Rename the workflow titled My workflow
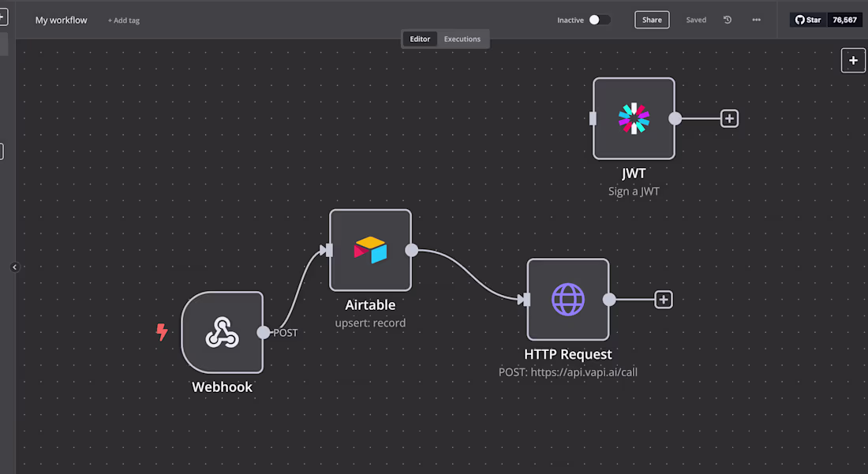The image size is (868, 474). click(x=61, y=20)
